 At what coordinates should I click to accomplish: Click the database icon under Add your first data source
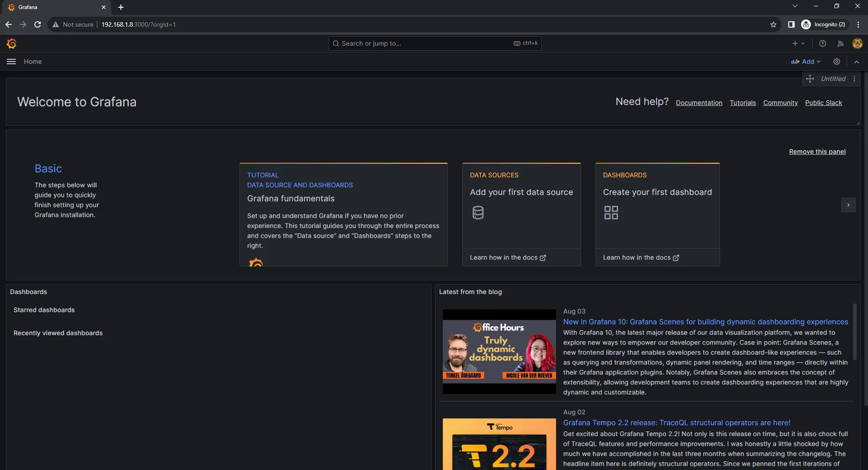478,213
